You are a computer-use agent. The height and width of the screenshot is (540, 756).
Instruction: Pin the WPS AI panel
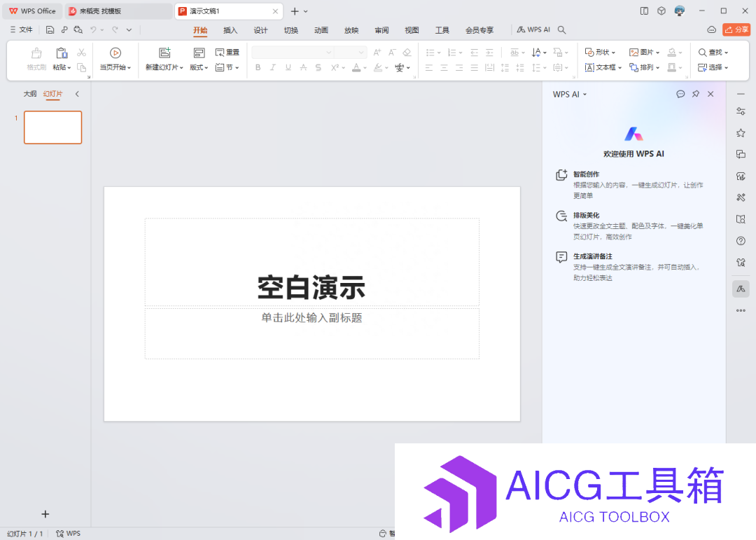click(695, 94)
